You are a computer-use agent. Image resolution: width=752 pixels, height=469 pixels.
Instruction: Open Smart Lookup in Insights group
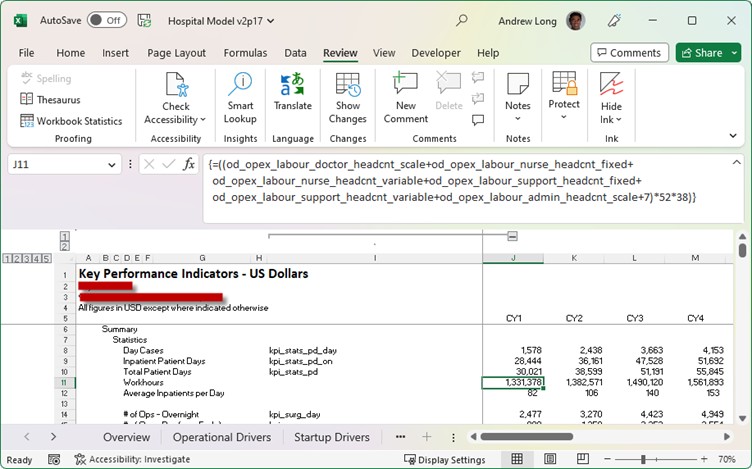pos(240,96)
